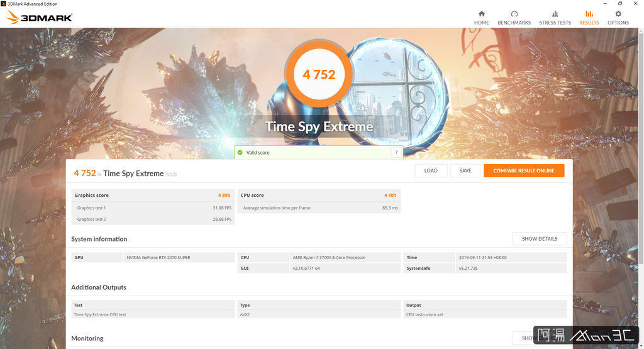Show details for System information
This screenshot has height=349, width=644.
(539, 238)
